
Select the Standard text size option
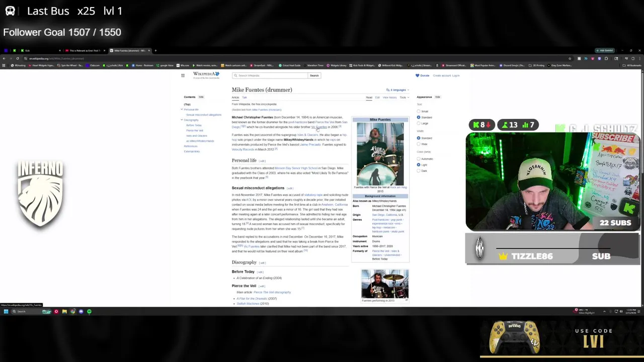[419, 117]
